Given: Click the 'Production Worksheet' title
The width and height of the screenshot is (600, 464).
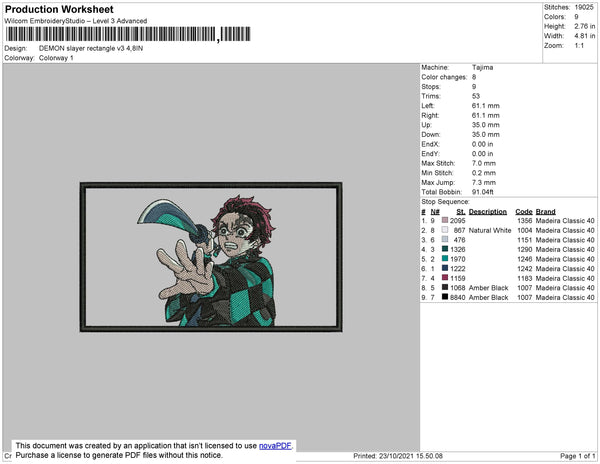Looking at the screenshot, I should coord(59,9).
